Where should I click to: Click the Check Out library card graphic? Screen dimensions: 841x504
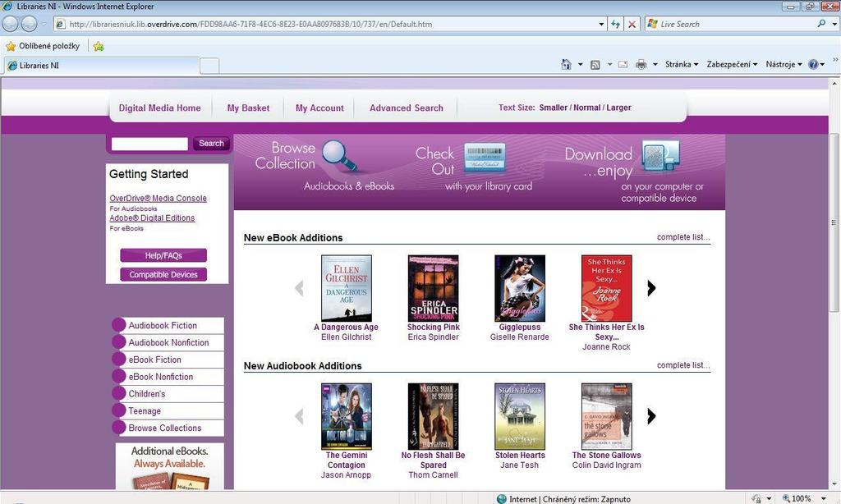coord(485,157)
